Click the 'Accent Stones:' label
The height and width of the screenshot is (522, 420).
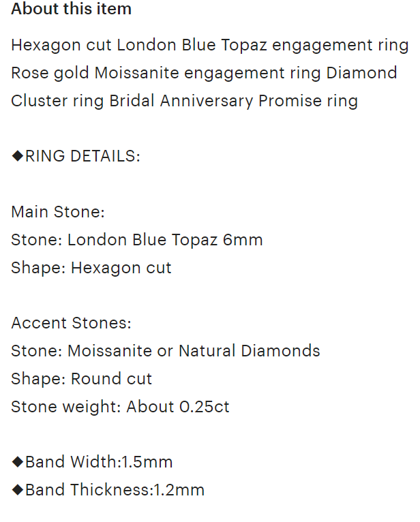pyautogui.click(x=72, y=323)
